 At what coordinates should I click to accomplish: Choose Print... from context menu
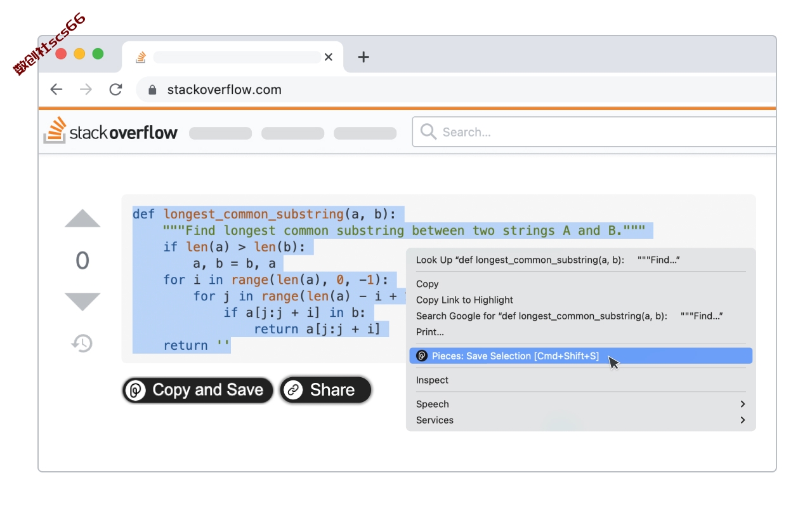point(580,332)
